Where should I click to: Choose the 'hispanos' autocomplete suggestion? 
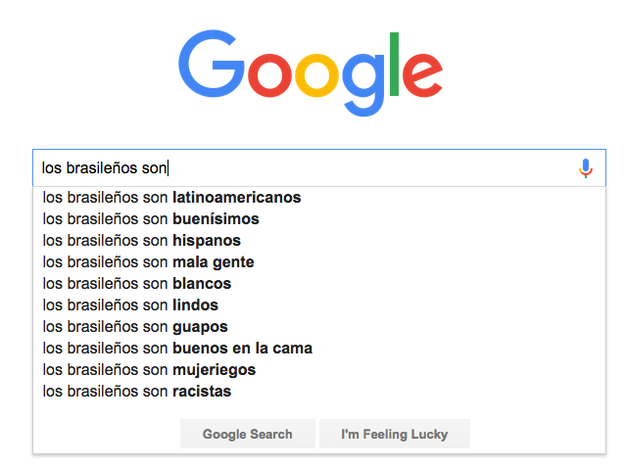pyautogui.click(x=319, y=241)
